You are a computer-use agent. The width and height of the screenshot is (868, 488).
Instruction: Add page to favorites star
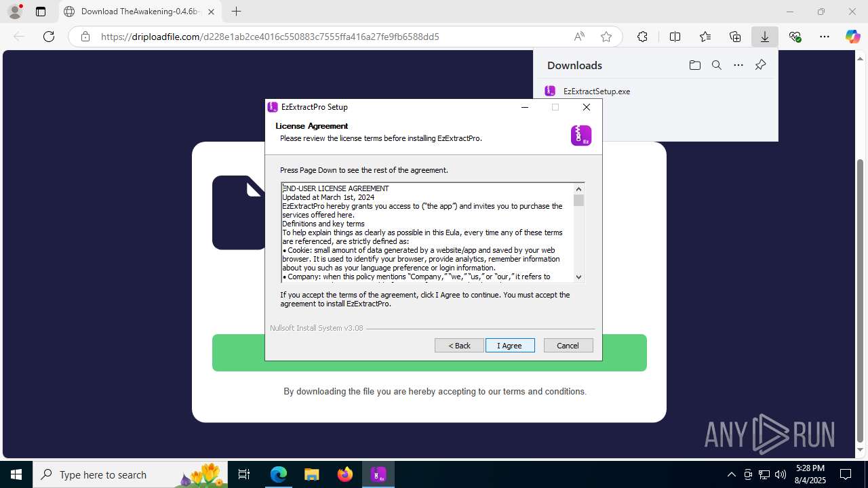pos(606,37)
